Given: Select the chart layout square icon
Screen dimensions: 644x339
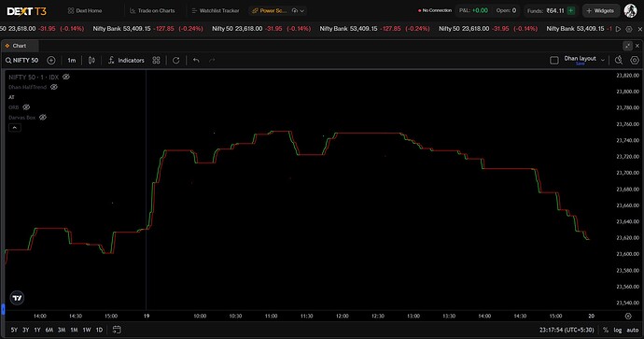Looking at the screenshot, I should pos(554,61).
